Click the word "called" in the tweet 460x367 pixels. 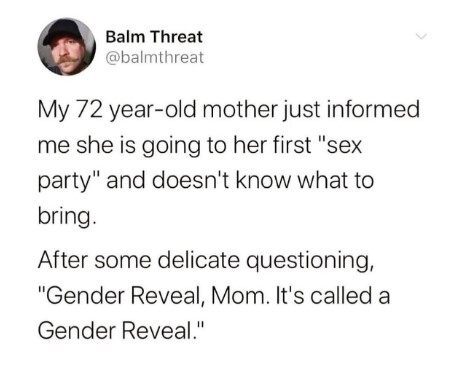pyautogui.click(x=341, y=296)
